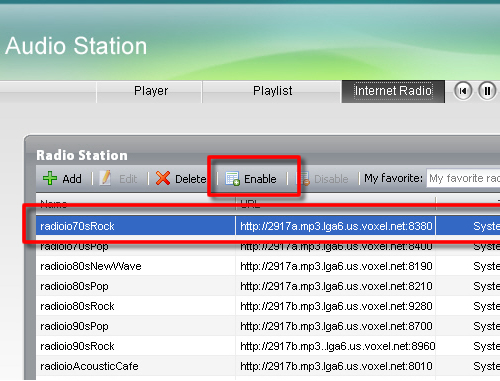Click the radioio80sRock station URL cell

click(336, 306)
